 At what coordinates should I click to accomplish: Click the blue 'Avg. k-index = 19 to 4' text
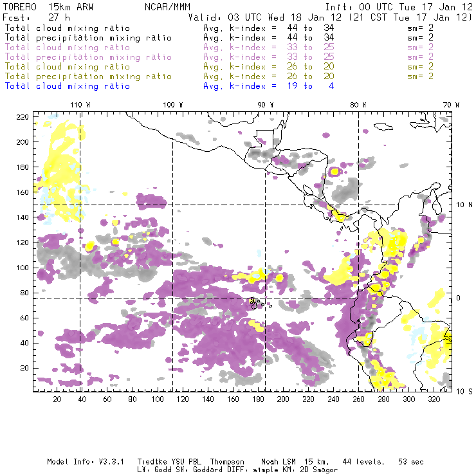269,86
